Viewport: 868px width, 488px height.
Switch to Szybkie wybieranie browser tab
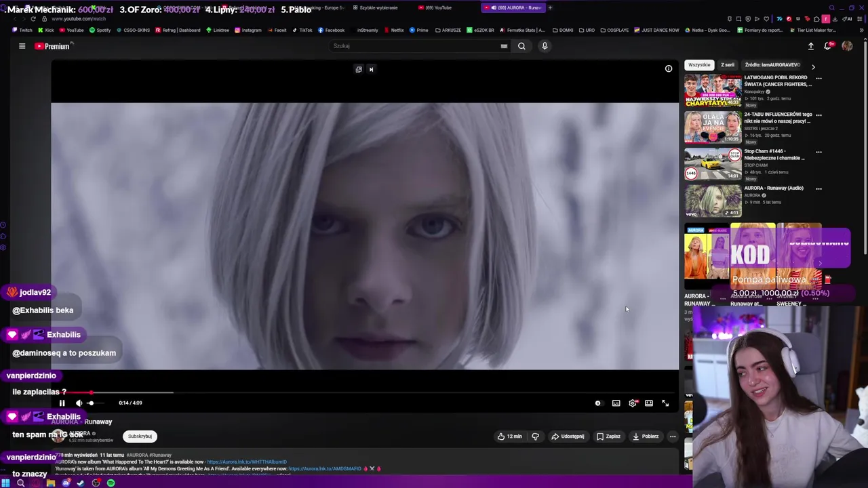[378, 7]
